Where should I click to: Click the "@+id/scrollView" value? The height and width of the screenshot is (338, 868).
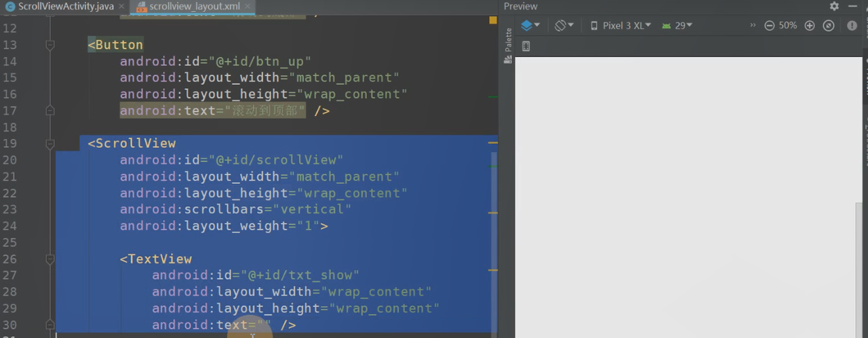pos(276,160)
